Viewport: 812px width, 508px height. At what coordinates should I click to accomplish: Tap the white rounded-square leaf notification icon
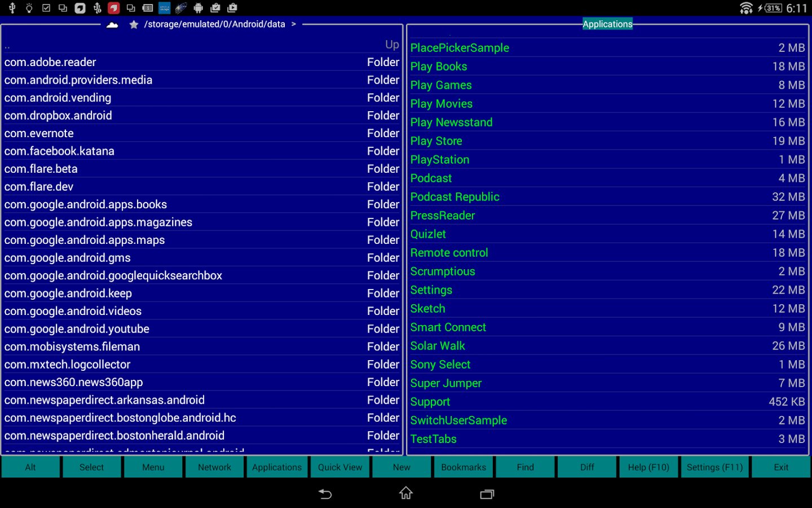click(80, 8)
